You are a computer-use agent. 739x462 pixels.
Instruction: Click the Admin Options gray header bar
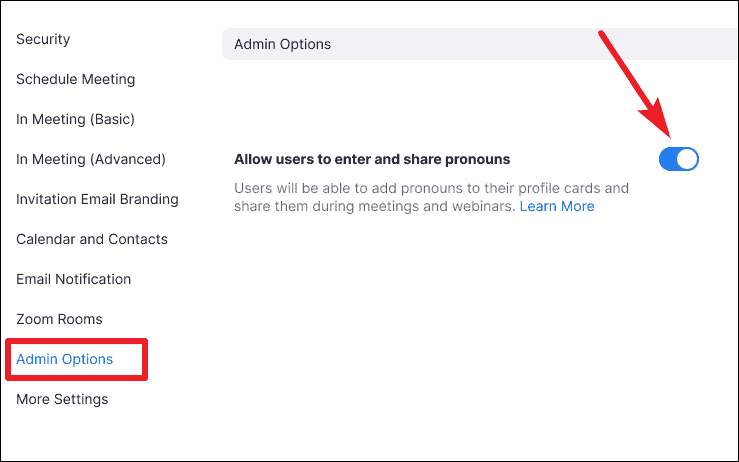pos(480,44)
